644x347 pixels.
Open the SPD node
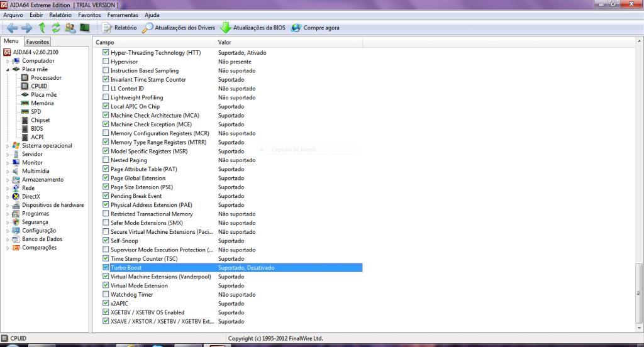pyautogui.click(x=36, y=112)
